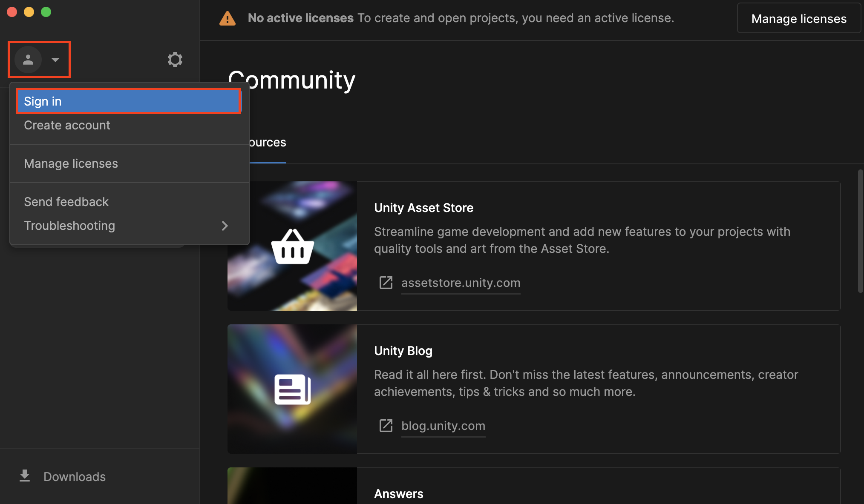The image size is (864, 504).
Task: Select Create account menu entry
Action: click(x=67, y=125)
